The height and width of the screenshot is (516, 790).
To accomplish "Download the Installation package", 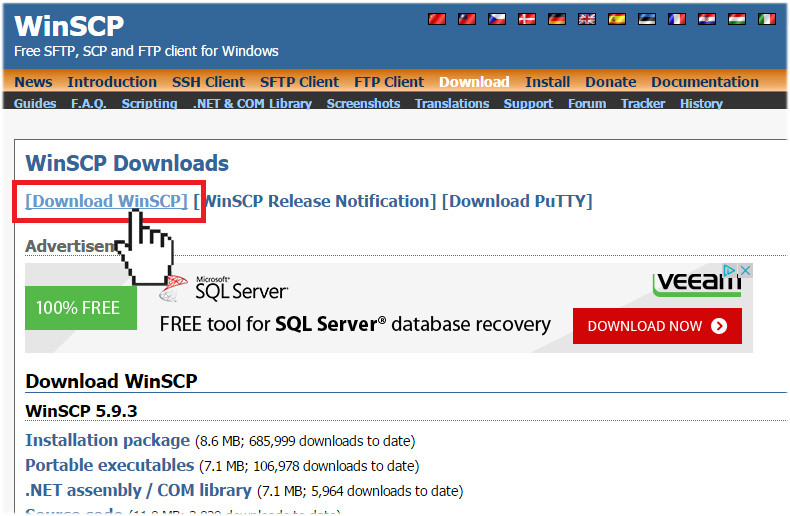I will 107,440.
